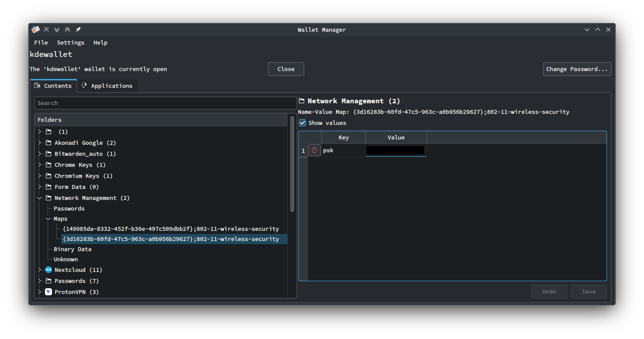The height and width of the screenshot is (339, 644).
Task: Open the File menu
Action: [x=41, y=42]
